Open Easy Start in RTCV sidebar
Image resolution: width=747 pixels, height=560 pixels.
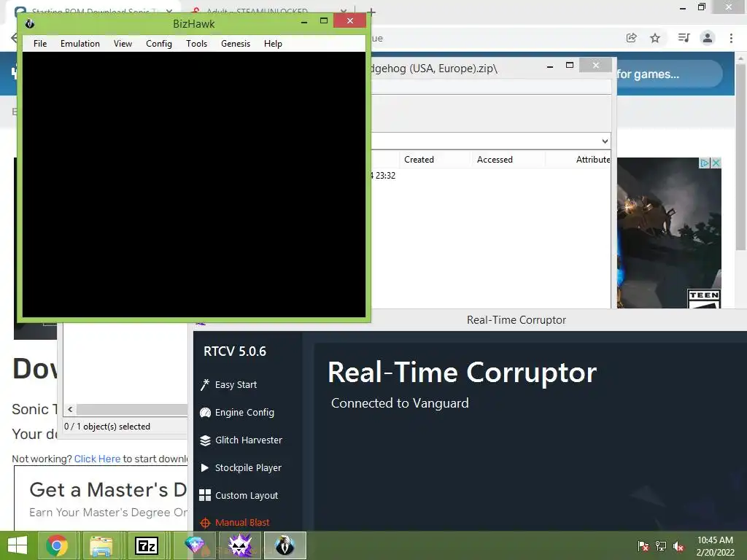236,384
